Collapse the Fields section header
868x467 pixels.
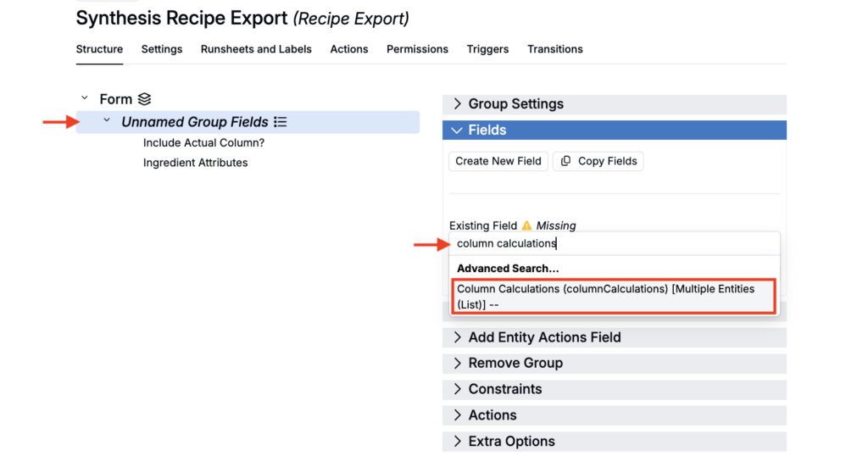point(458,131)
